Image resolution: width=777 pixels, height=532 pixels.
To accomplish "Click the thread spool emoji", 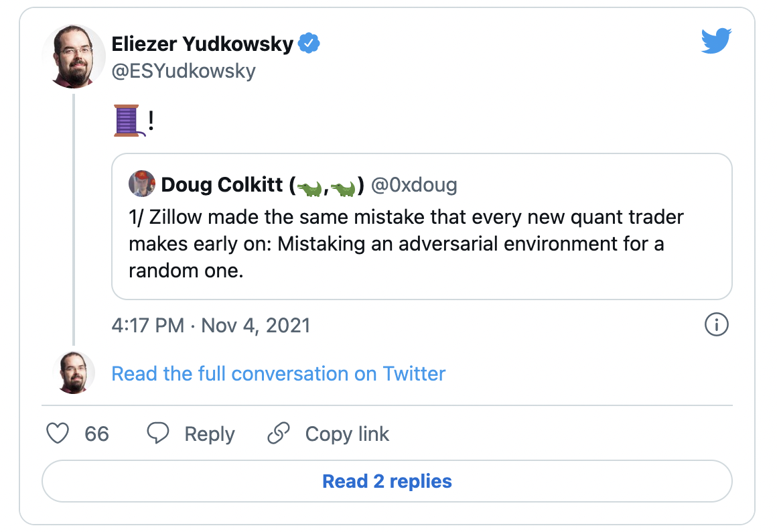I will point(127,121).
